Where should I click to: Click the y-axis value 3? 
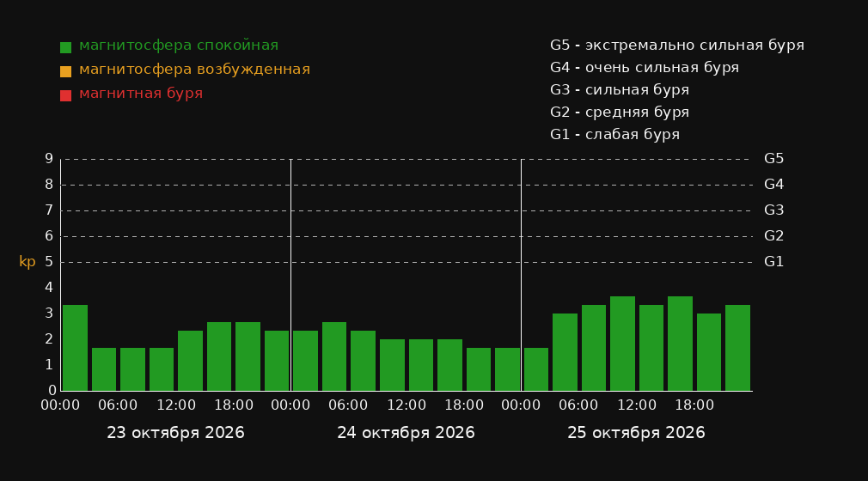(49, 314)
